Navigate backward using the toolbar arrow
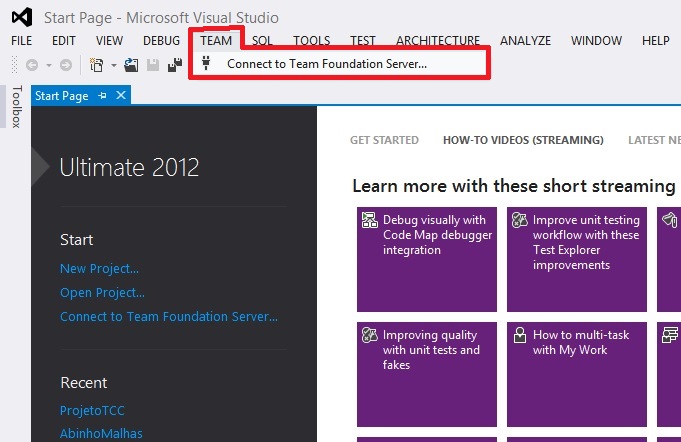681x442 pixels. (32, 65)
